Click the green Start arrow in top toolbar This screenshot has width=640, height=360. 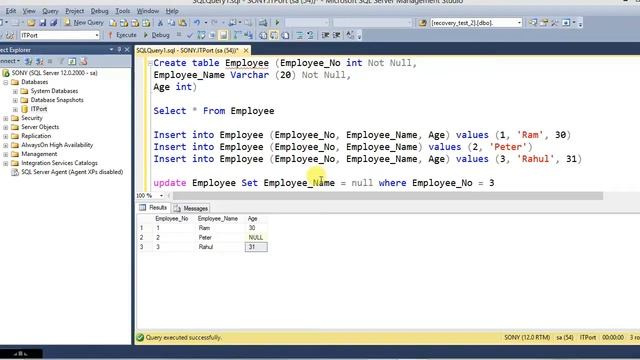tap(277, 23)
